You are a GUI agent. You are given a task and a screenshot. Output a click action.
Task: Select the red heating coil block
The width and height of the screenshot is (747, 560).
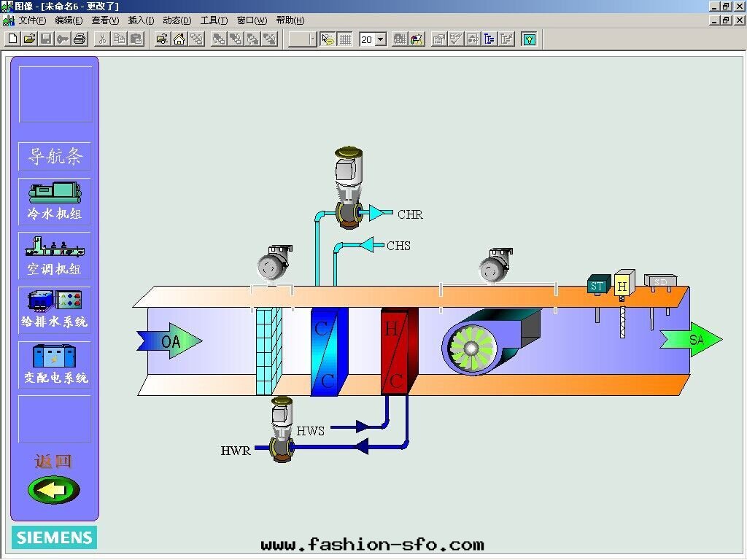coord(398,351)
